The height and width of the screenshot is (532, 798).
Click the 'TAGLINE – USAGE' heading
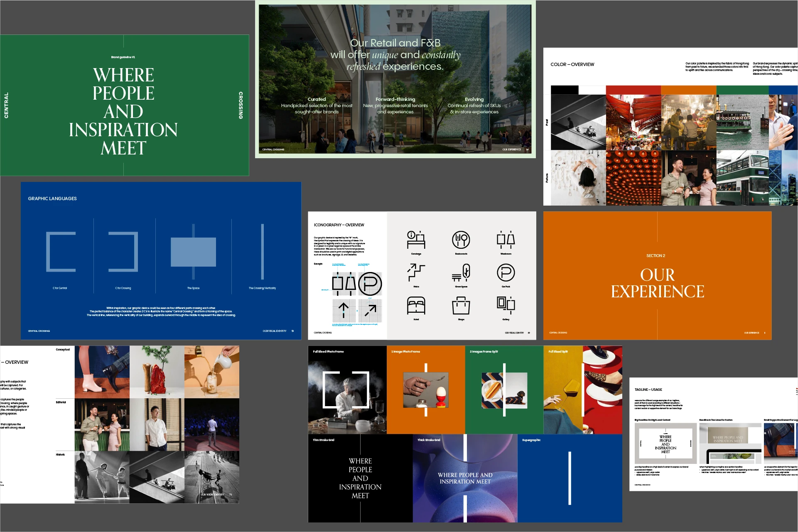click(648, 390)
